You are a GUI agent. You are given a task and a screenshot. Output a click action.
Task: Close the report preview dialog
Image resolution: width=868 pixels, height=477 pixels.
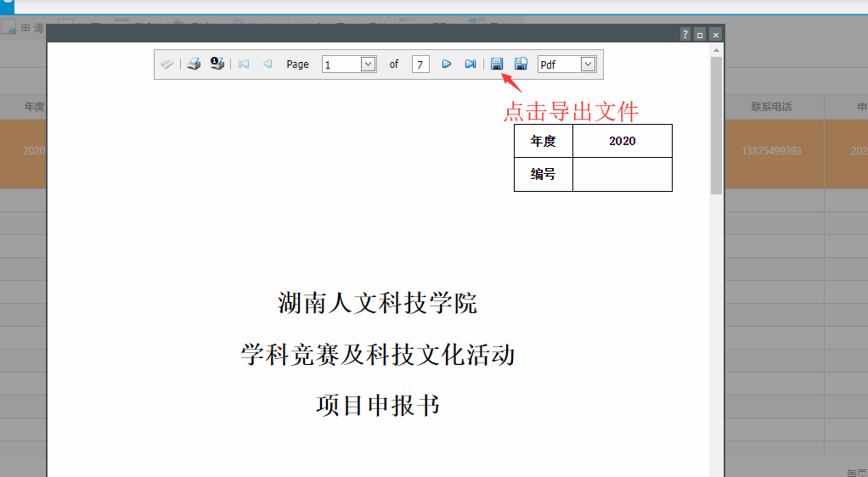pyautogui.click(x=715, y=35)
